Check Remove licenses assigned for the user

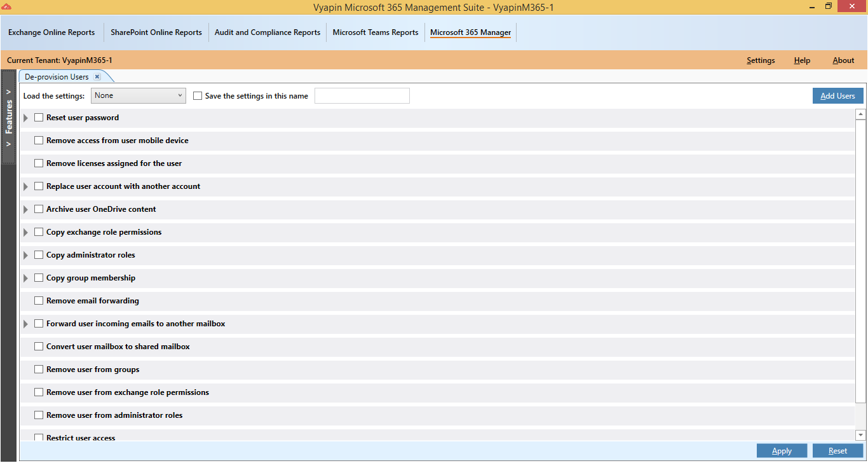point(38,163)
